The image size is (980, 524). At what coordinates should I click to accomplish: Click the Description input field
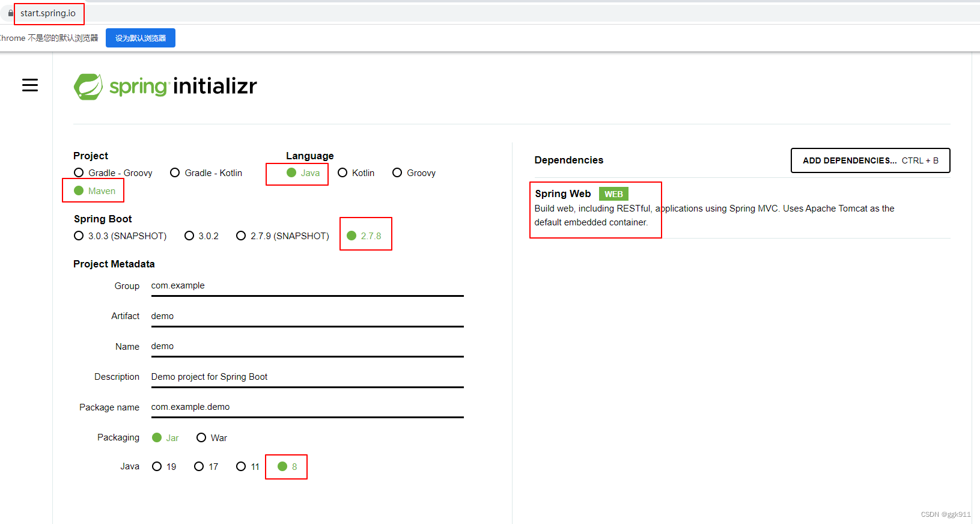pos(307,377)
